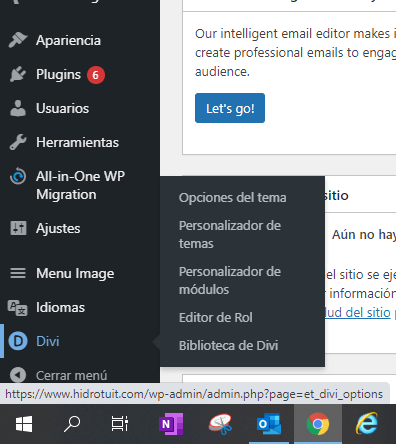Select Biblioteca de Divi submenu item
The image size is (396, 444).
(x=228, y=346)
